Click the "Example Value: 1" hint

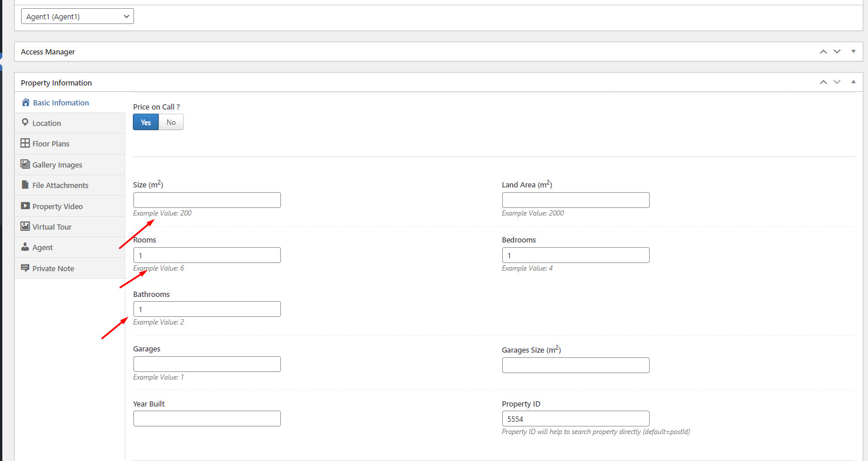point(159,377)
